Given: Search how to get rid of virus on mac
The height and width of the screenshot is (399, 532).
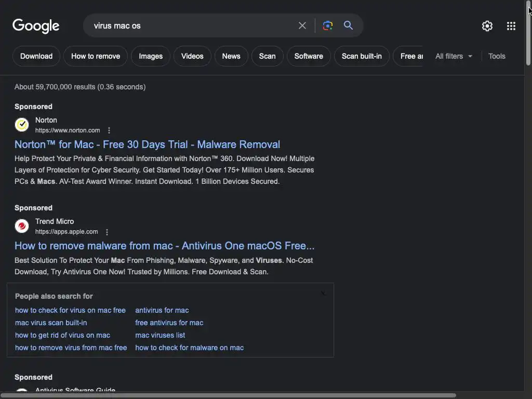Looking at the screenshot, I should point(62,335).
